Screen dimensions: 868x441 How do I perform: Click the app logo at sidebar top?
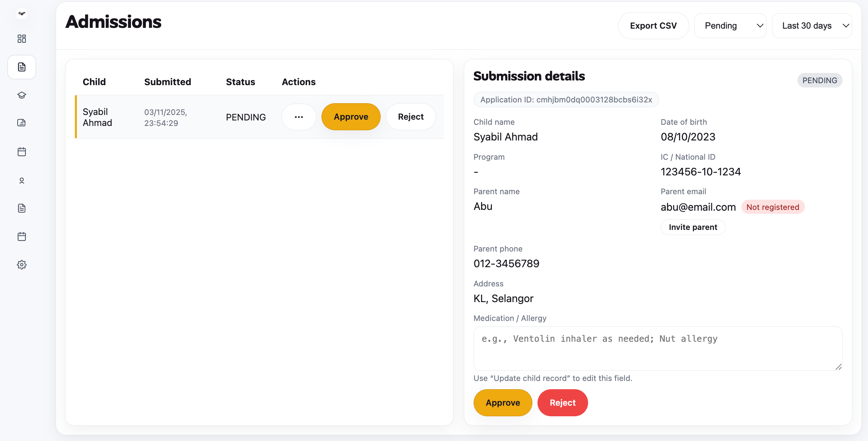(22, 13)
